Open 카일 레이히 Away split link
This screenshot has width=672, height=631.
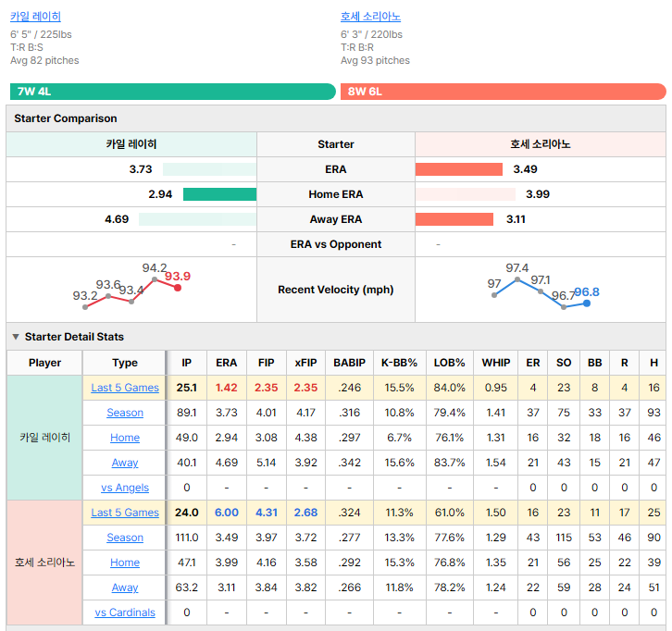[125, 463]
